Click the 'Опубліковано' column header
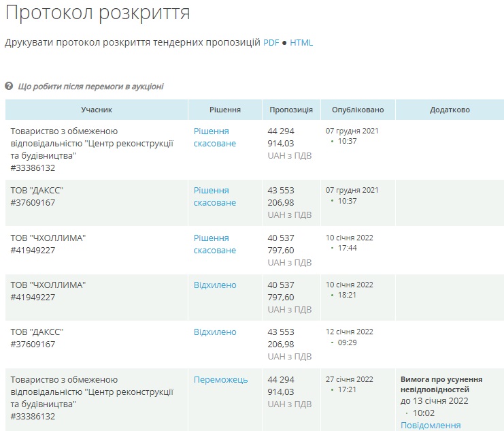The image size is (504, 431). [357, 110]
